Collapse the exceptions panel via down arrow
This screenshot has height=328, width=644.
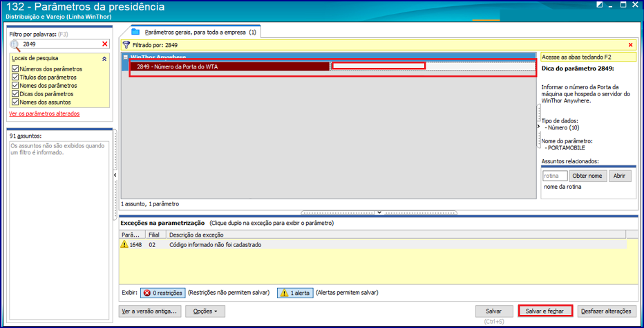coord(379,212)
